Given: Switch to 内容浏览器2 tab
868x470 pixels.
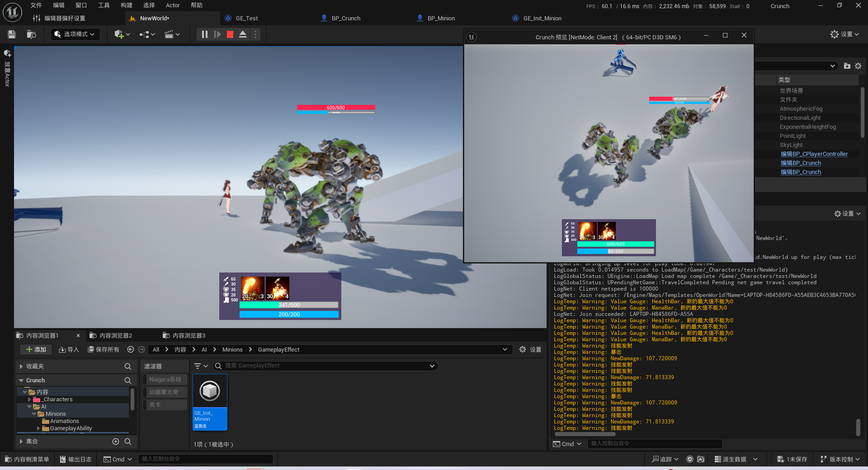Looking at the screenshot, I should click(x=116, y=336).
